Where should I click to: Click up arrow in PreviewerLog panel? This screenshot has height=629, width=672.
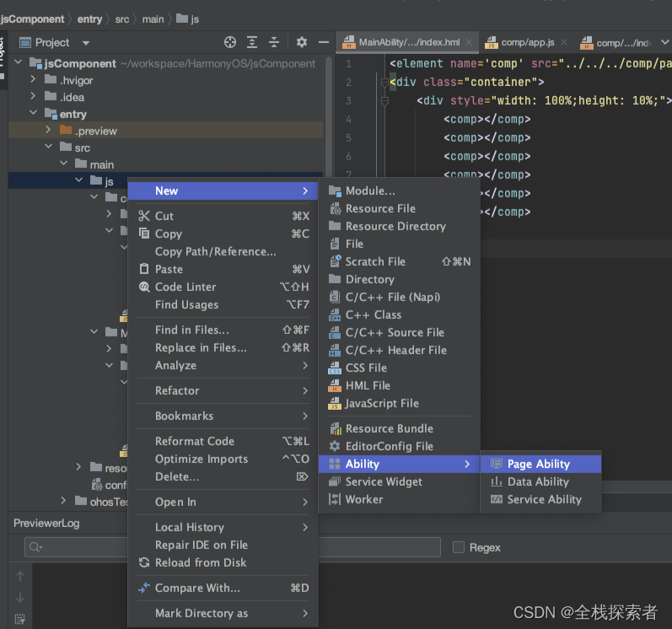tap(20, 577)
